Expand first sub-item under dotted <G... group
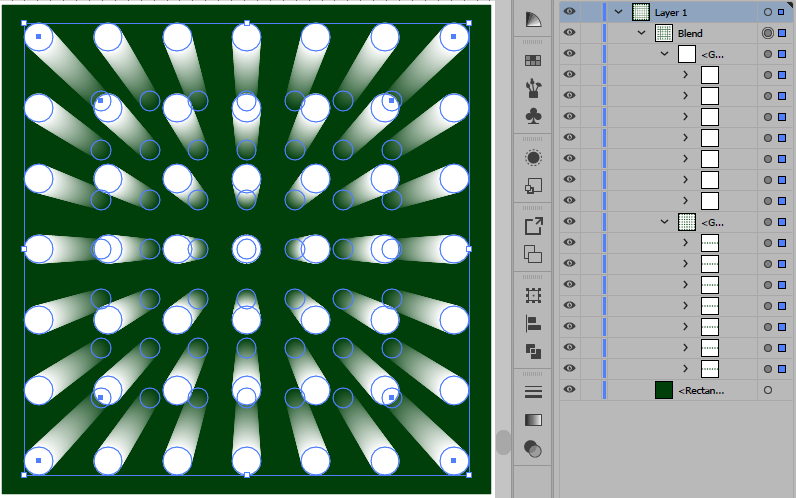The height and width of the screenshot is (498, 796). pos(685,243)
